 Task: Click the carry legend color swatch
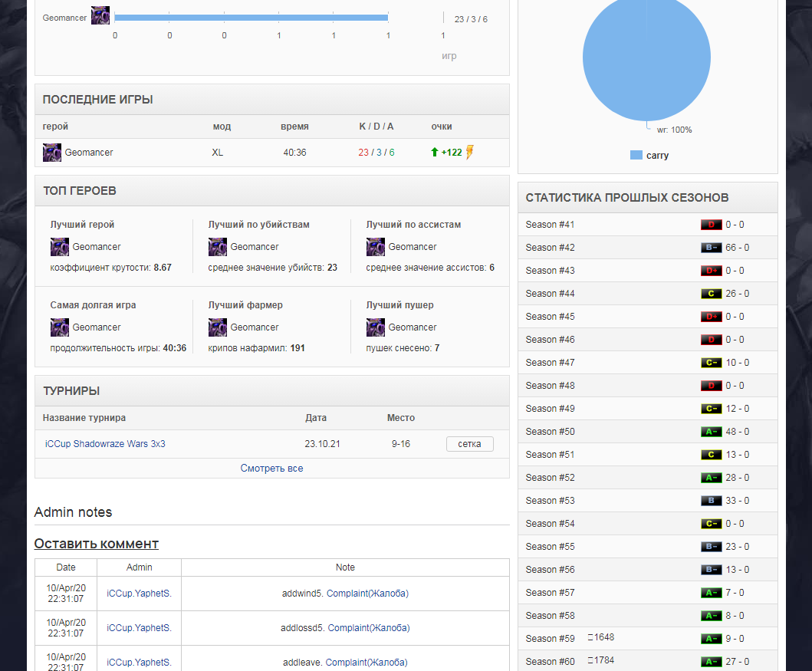click(x=636, y=156)
